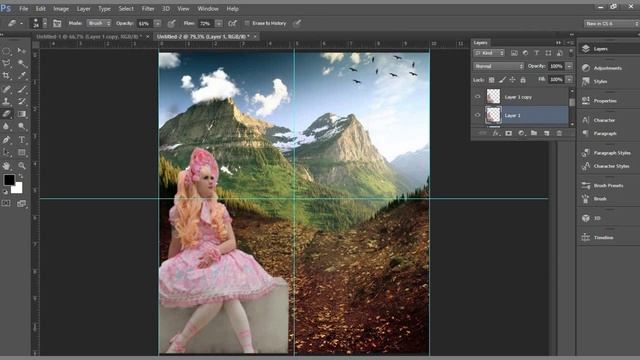The image size is (640, 360).
Task: Create new fill or adjustment layer
Action: pos(521,133)
